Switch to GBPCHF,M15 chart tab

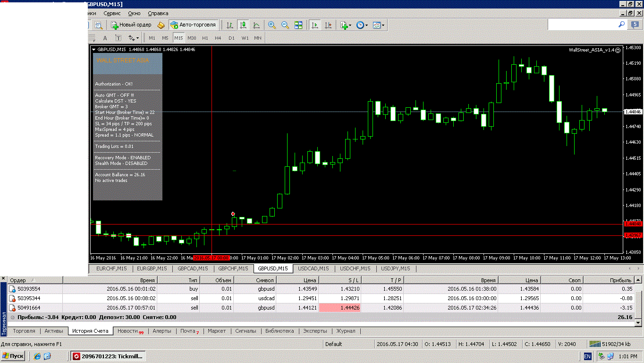[x=233, y=268]
